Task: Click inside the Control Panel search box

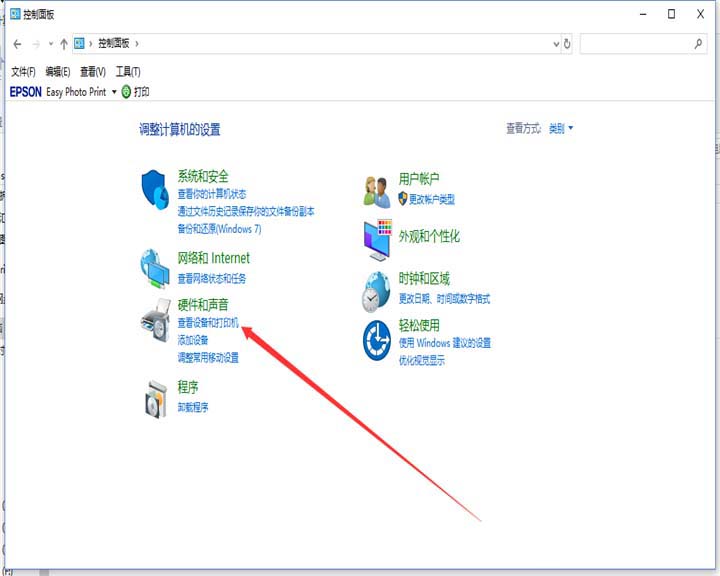Action: (x=643, y=44)
